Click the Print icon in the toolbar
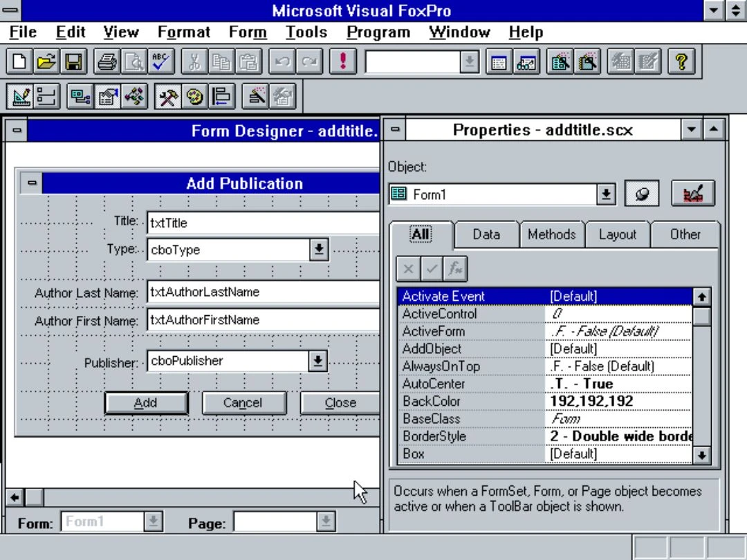747x560 pixels. tap(107, 62)
